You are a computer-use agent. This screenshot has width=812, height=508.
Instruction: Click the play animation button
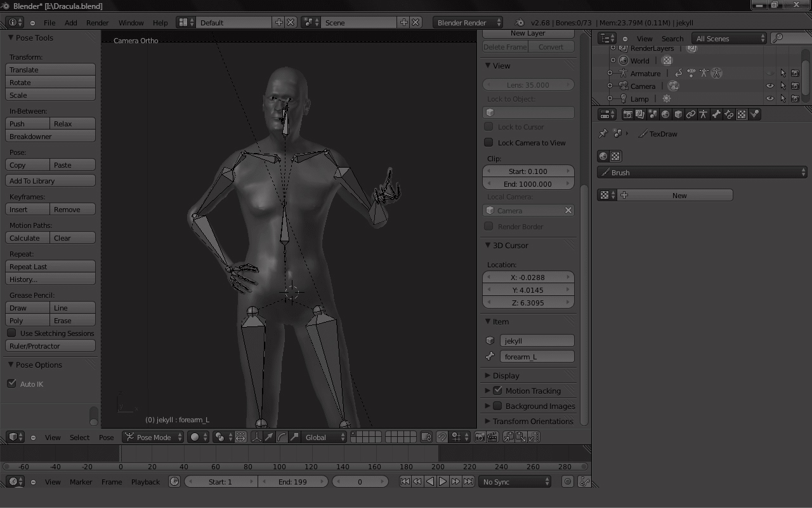click(x=443, y=482)
